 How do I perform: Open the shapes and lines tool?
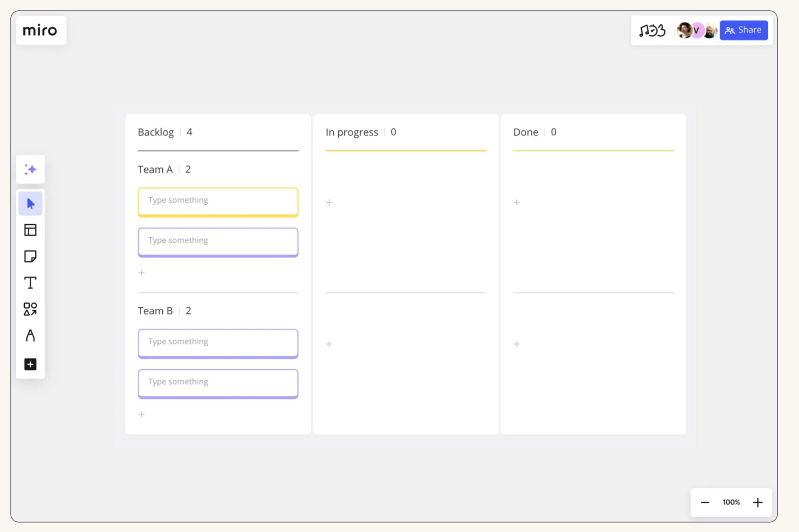point(30,309)
